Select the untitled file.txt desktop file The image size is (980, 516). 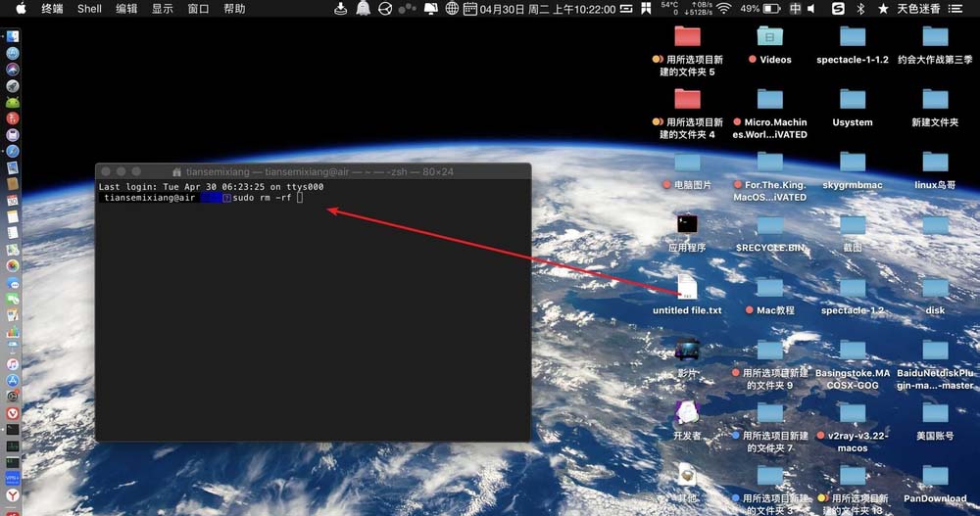687,295
